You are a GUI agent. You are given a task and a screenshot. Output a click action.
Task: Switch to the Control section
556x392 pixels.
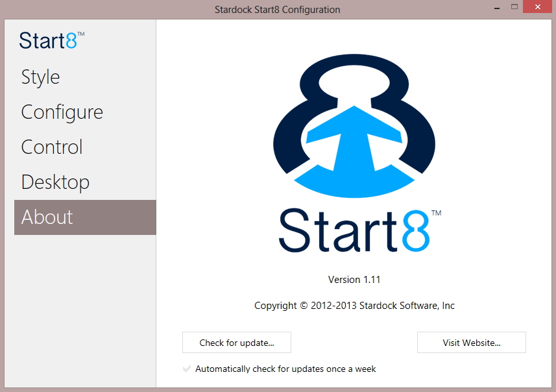[x=51, y=147]
